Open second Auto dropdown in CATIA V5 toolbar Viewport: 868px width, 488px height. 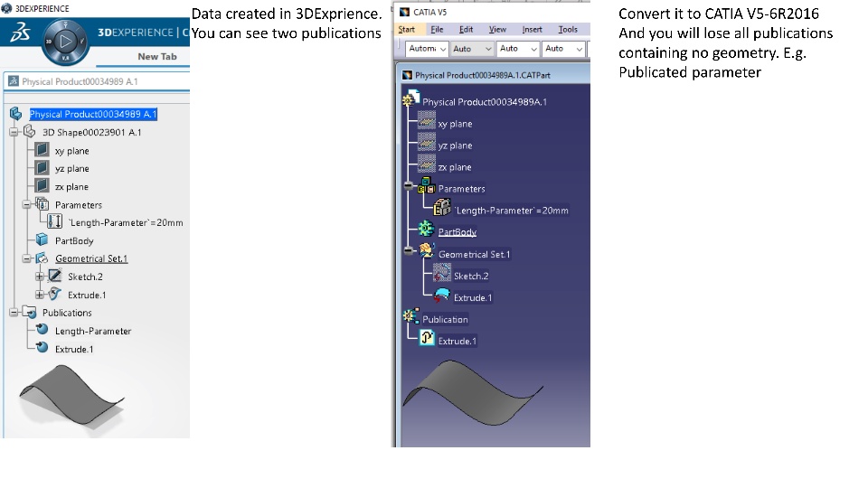(472, 49)
